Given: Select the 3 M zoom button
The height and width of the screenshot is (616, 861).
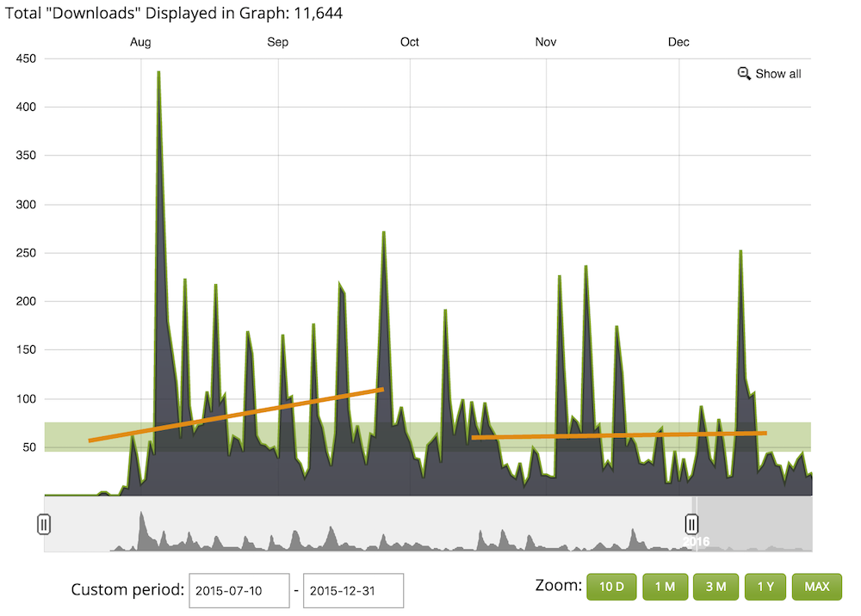Looking at the screenshot, I should pyautogui.click(x=716, y=587).
